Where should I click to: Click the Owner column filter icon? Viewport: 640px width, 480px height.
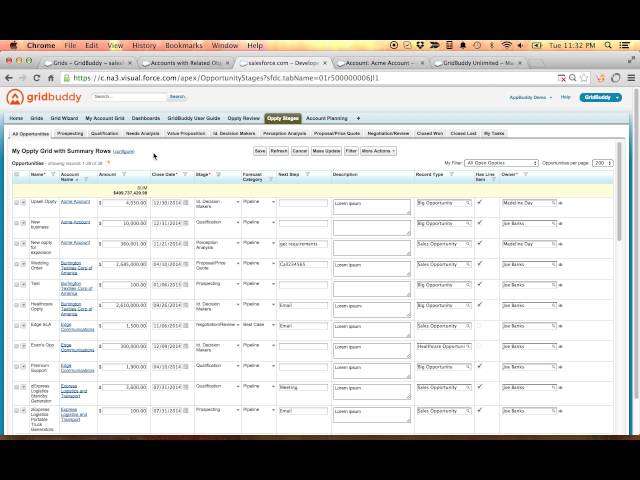coord(526,174)
